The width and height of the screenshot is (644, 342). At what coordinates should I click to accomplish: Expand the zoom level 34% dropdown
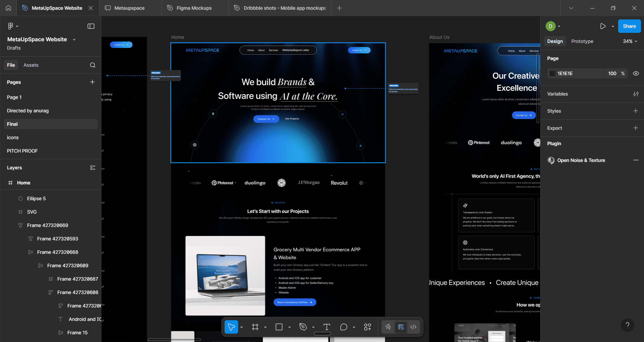(x=630, y=41)
